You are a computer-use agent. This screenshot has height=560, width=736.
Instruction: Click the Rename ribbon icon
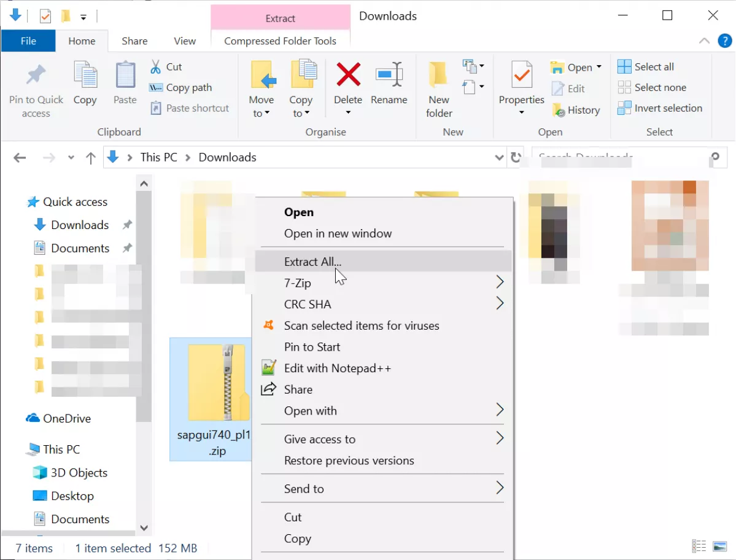tap(389, 75)
